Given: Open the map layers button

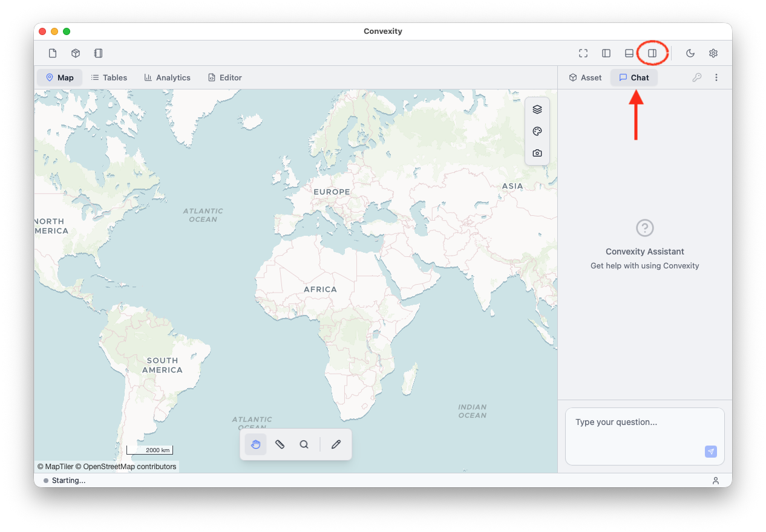Looking at the screenshot, I should (537, 109).
